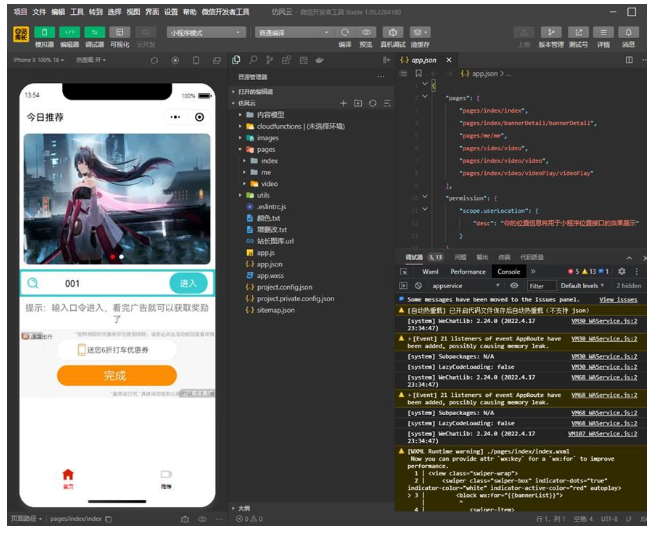The height and width of the screenshot is (536, 647).
Task: Open the visualization tool icon
Action: point(120,32)
